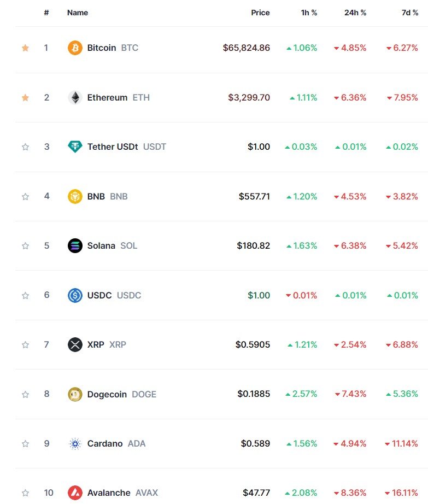
Task: Remove Bitcoin from watchlist via star
Action: (x=25, y=48)
